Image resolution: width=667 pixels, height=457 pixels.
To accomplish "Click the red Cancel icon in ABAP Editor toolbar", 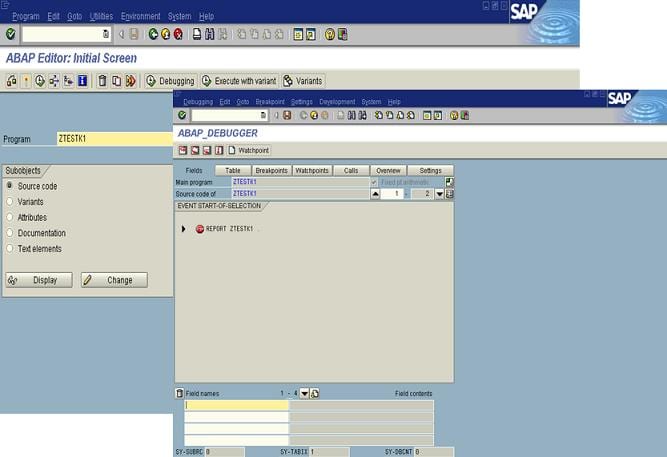I will [178, 34].
